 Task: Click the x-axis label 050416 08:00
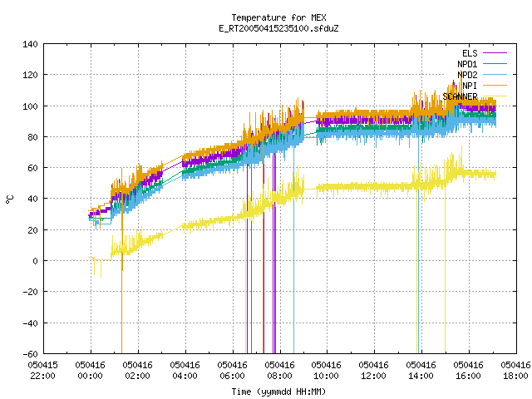coord(279,371)
